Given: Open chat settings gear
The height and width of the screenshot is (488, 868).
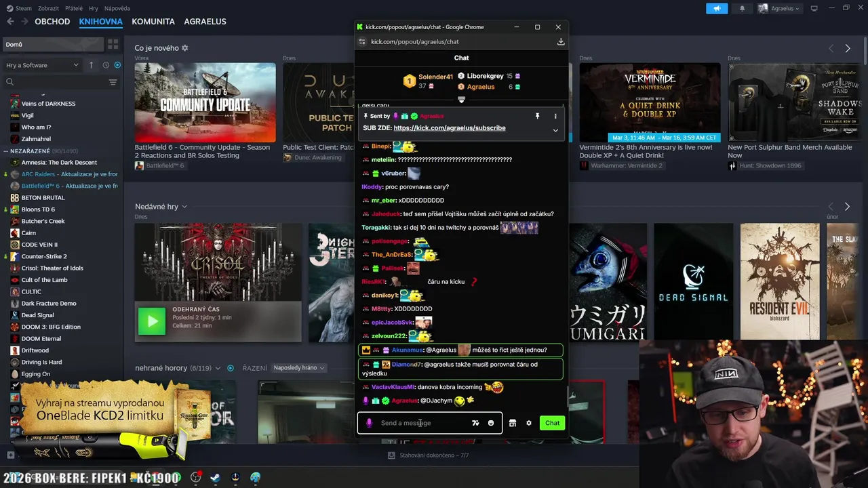Looking at the screenshot, I should (529, 423).
